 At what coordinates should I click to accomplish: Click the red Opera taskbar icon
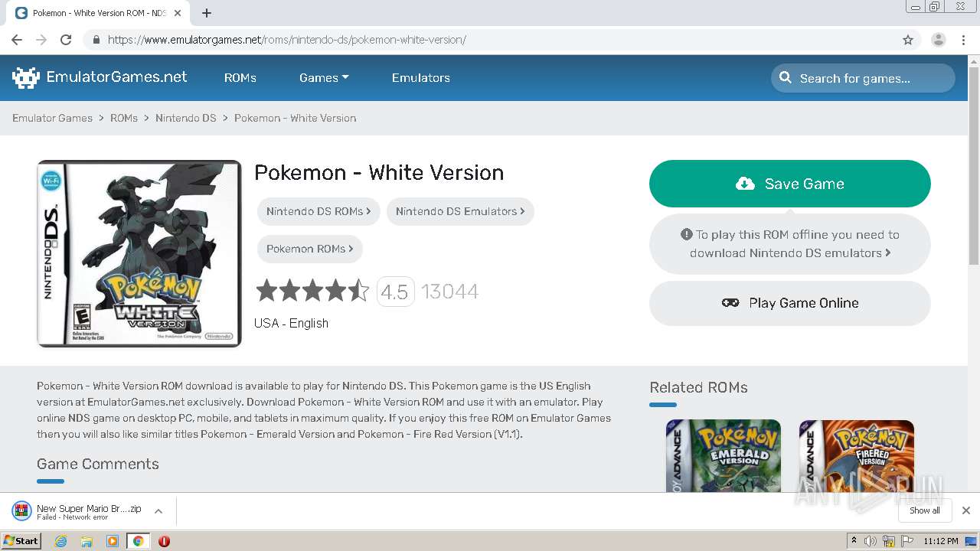(x=164, y=541)
